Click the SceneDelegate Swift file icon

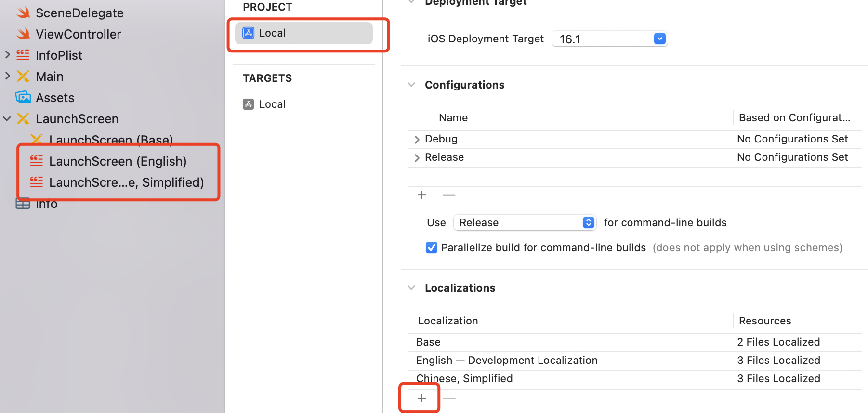click(23, 13)
